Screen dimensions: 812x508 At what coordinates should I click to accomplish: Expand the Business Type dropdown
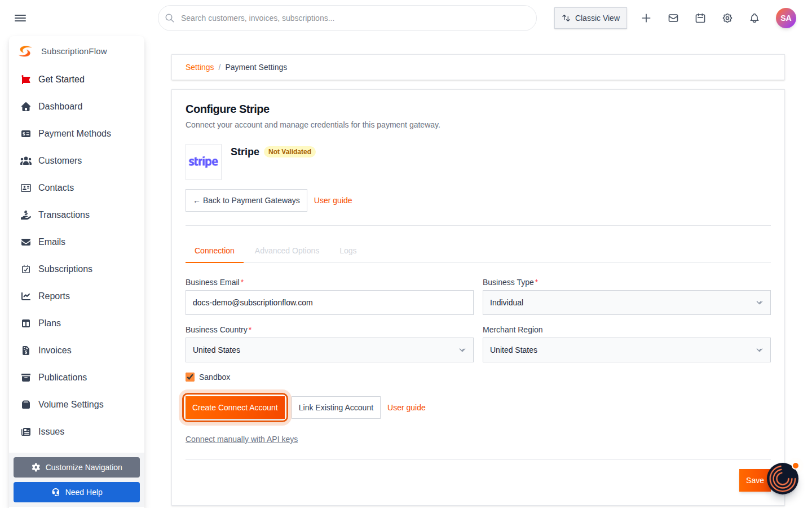point(626,303)
